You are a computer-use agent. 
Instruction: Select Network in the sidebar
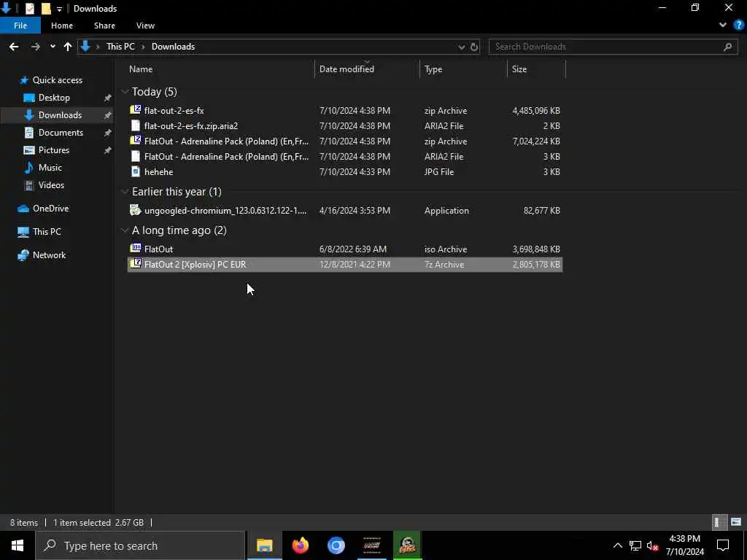pyautogui.click(x=49, y=255)
